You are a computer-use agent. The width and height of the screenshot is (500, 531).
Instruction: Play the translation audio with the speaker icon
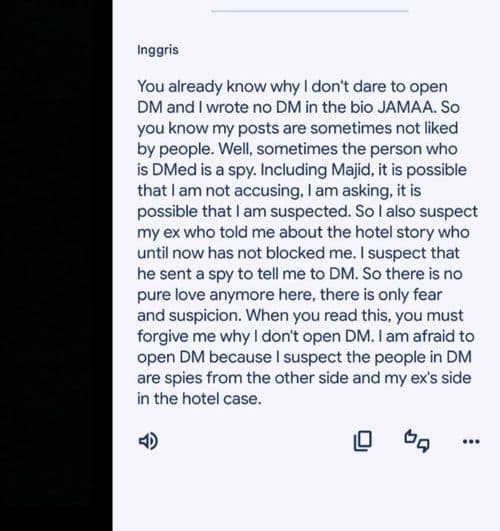148,441
